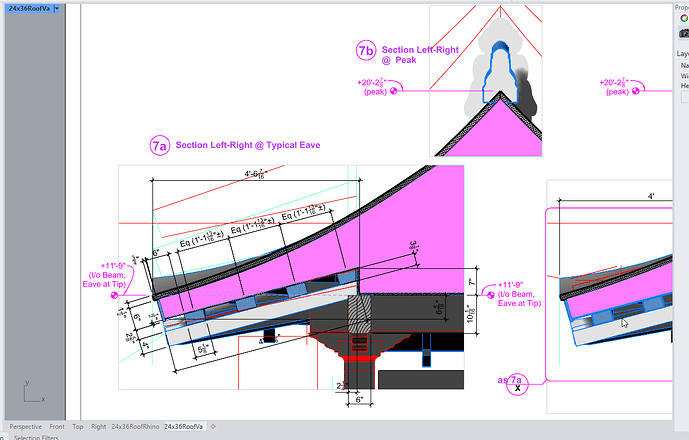The width and height of the screenshot is (689, 440).
Task: Click the hatched wood beam section
Action: (x=359, y=313)
